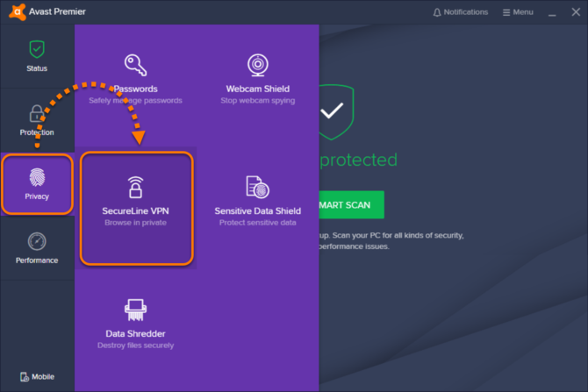
Task: Click the Status shield icon in sidebar
Action: point(37,49)
